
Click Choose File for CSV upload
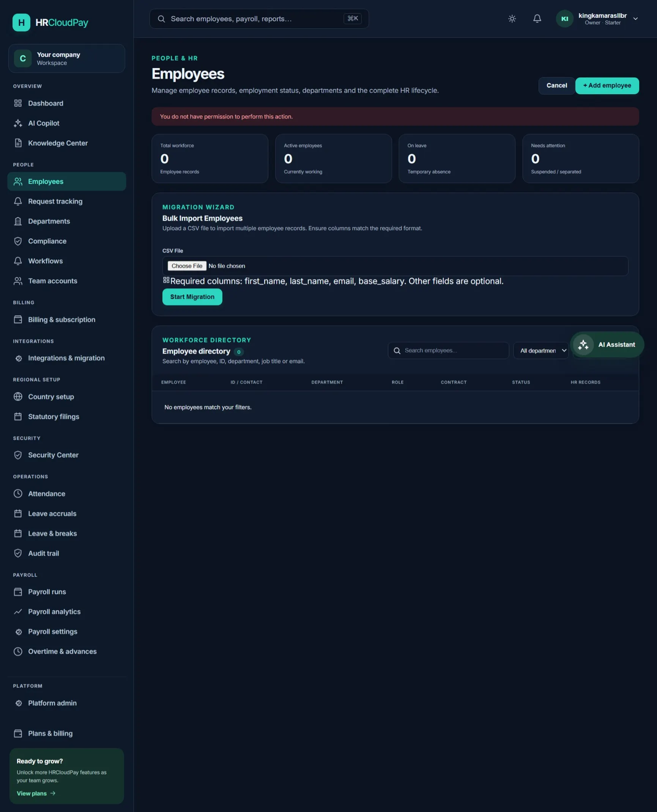pos(187,266)
